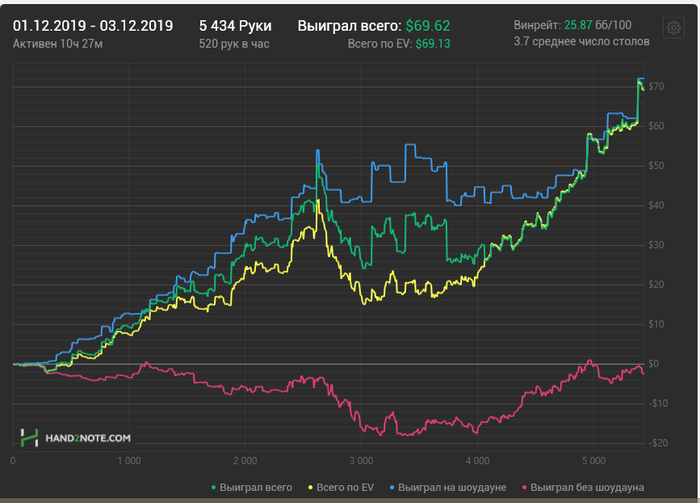Click the $10 y-axis label
This screenshot has width=700, height=503.
pyautogui.click(x=656, y=324)
